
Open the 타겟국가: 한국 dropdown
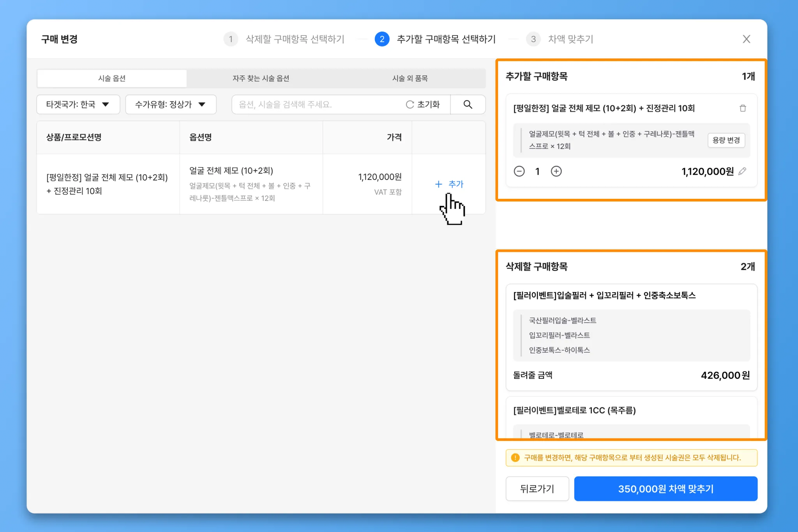(x=78, y=104)
